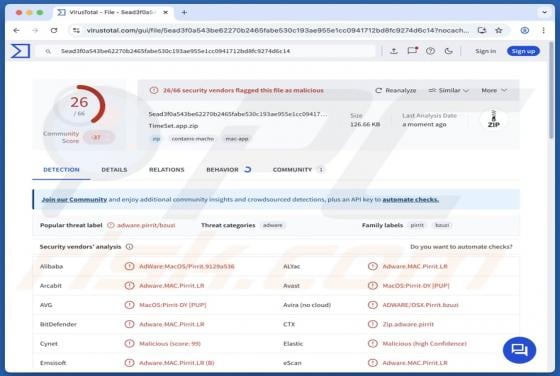This screenshot has width=560, height=376.
Task: Click the malicious alert icon in banner
Action: [x=154, y=90]
